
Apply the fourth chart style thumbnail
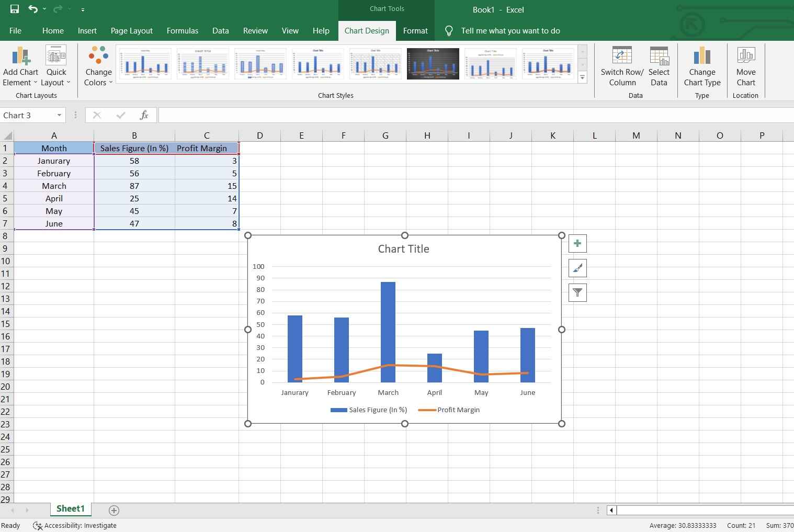coord(318,64)
